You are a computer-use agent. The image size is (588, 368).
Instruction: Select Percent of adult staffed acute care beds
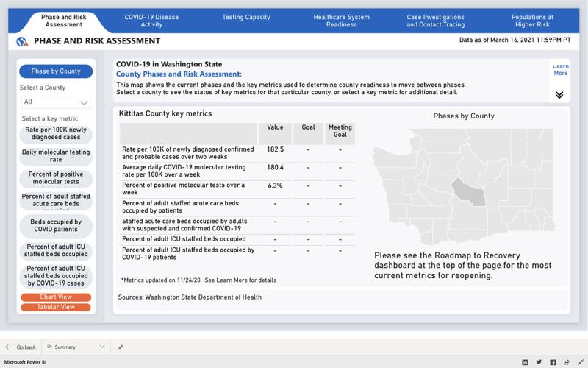(56, 200)
